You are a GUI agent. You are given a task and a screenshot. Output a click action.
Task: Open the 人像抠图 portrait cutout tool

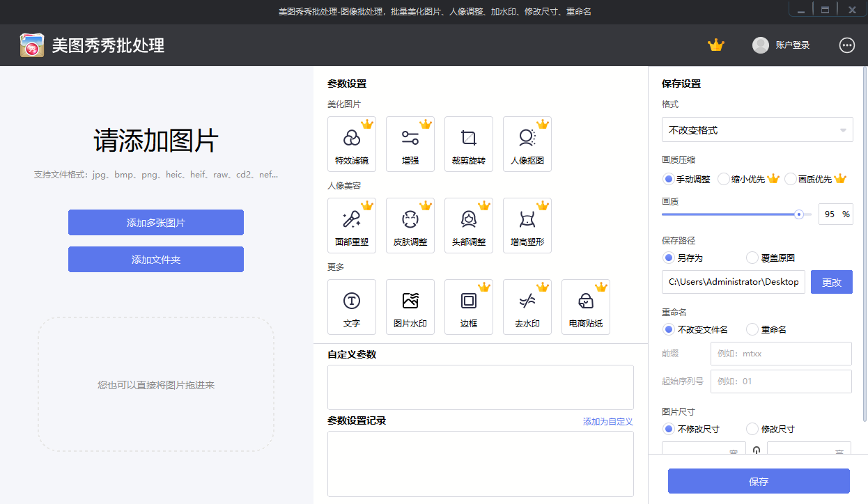(527, 144)
